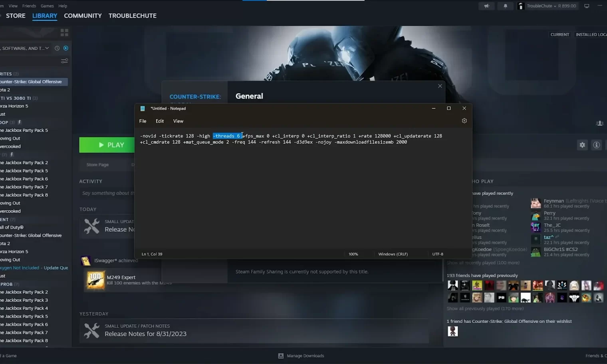Go to the COMMUNITY tab
Screen dimensions: 607x364
[83, 16]
